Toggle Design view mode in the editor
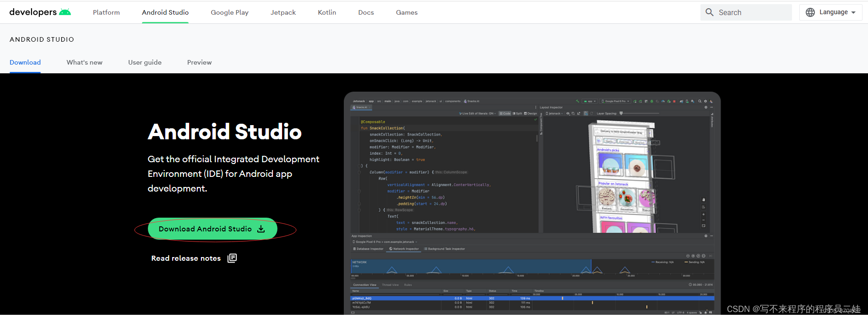 (x=531, y=113)
